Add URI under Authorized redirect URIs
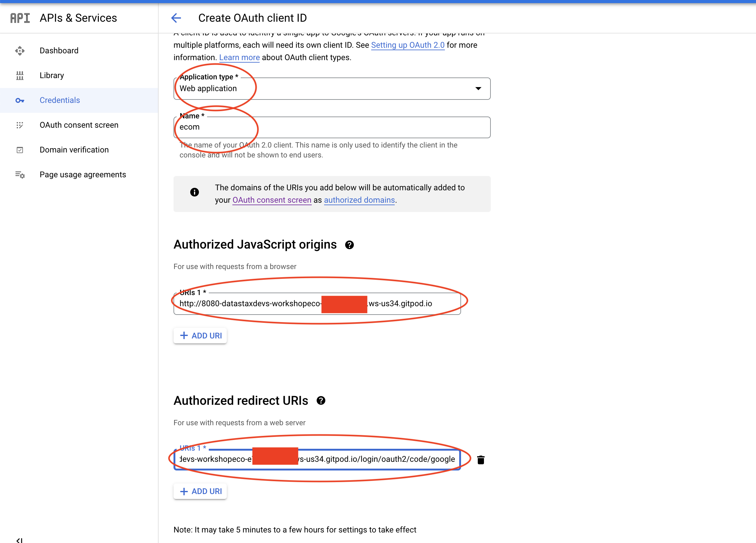The height and width of the screenshot is (543, 756). click(x=200, y=491)
